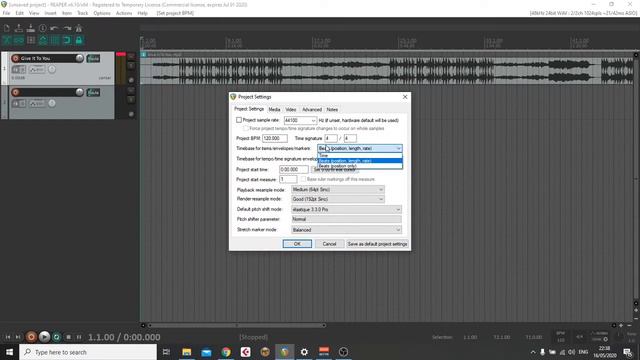Click the transport Record button
The height and width of the screenshot is (360, 640).
(x=31, y=337)
